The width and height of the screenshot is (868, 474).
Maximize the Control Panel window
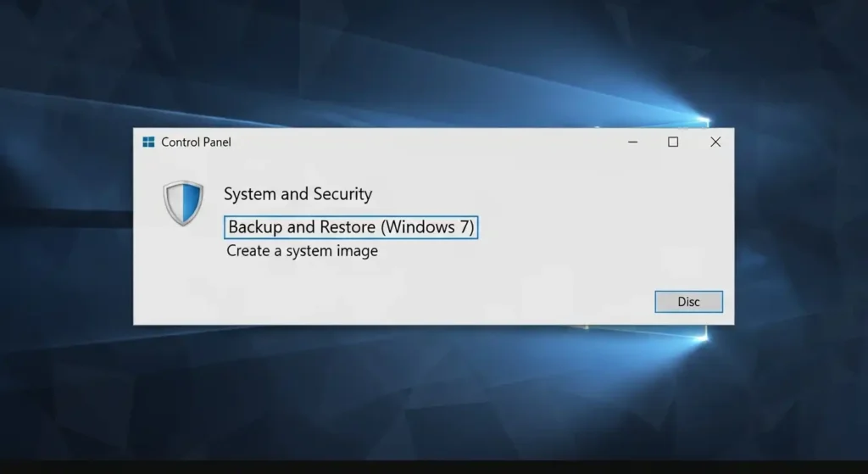pyautogui.click(x=673, y=142)
